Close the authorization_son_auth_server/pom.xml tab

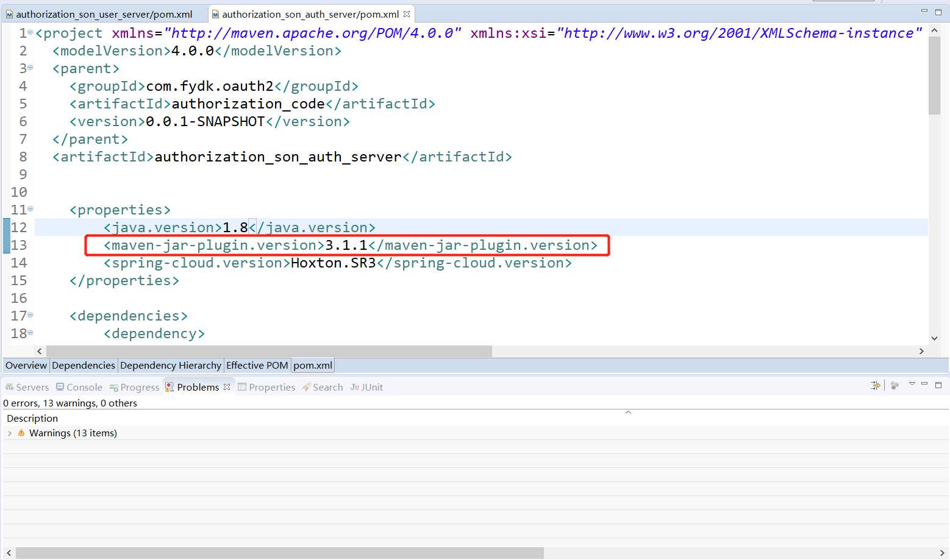coord(407,14)
